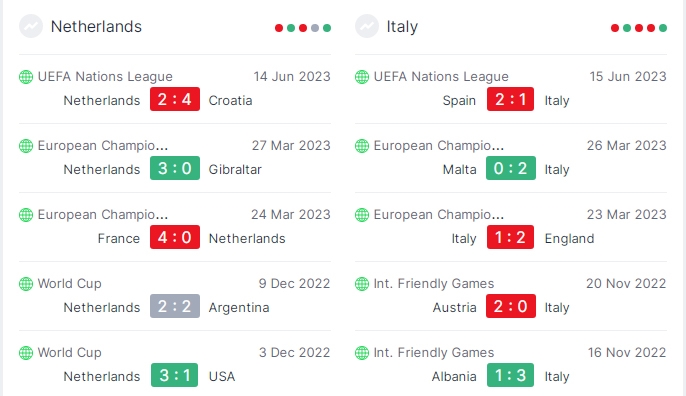Click globe icon for Netherlands vs Croatia match
Viewport: 686px width, 396px height.
point(26,77)
